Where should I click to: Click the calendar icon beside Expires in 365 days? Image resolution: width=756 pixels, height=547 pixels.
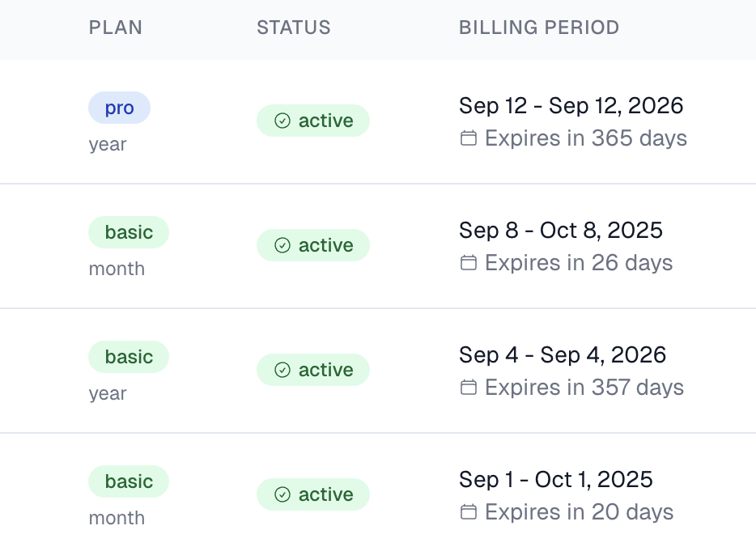click(468, 138)
